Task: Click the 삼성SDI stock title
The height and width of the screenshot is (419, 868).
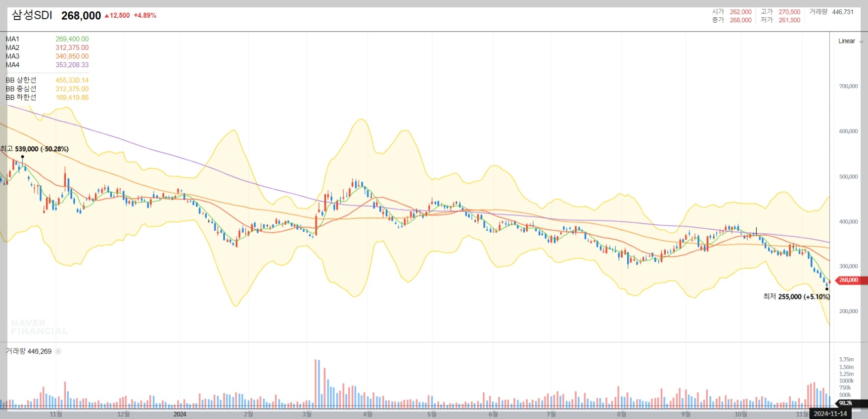Action: 32,15
